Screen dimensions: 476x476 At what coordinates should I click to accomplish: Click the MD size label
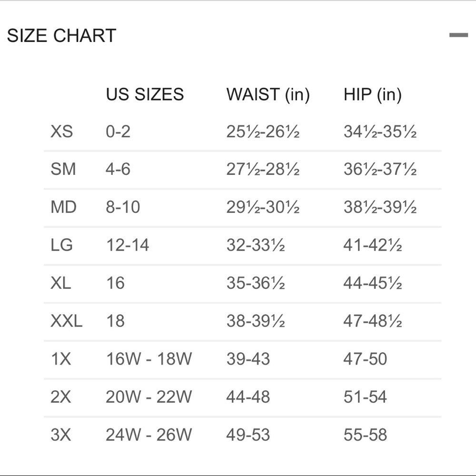coord(64,207)
